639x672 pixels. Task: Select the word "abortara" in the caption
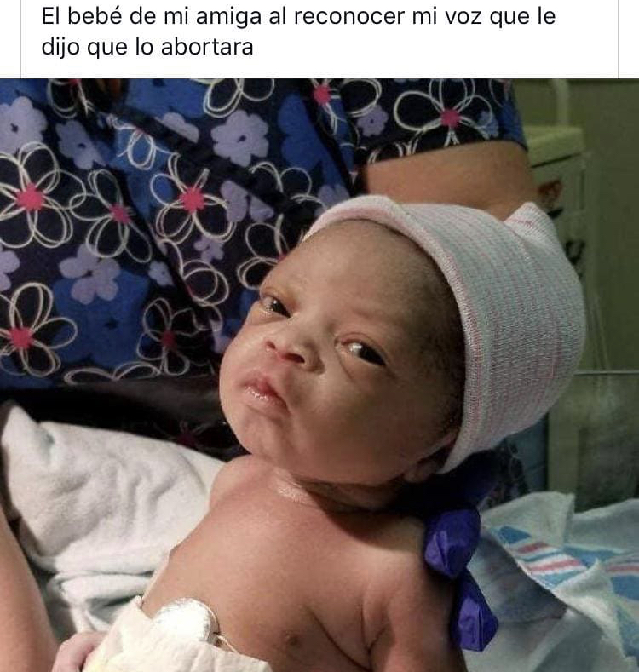pyautogui.click(x=207, y=46)
